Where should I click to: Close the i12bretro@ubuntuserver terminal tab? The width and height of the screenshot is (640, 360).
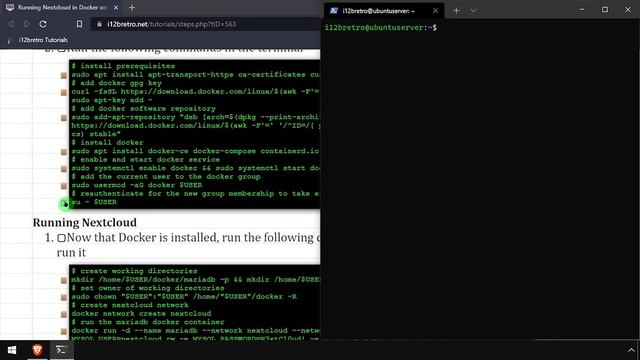[435, 11]
